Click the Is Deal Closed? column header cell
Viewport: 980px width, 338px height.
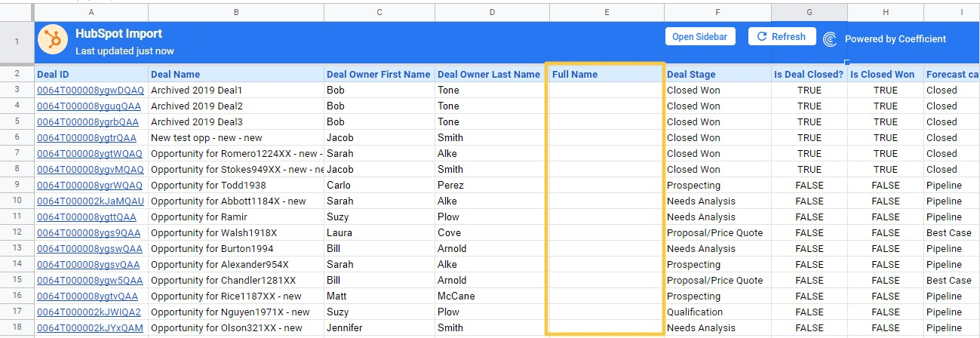click(809, 74)
